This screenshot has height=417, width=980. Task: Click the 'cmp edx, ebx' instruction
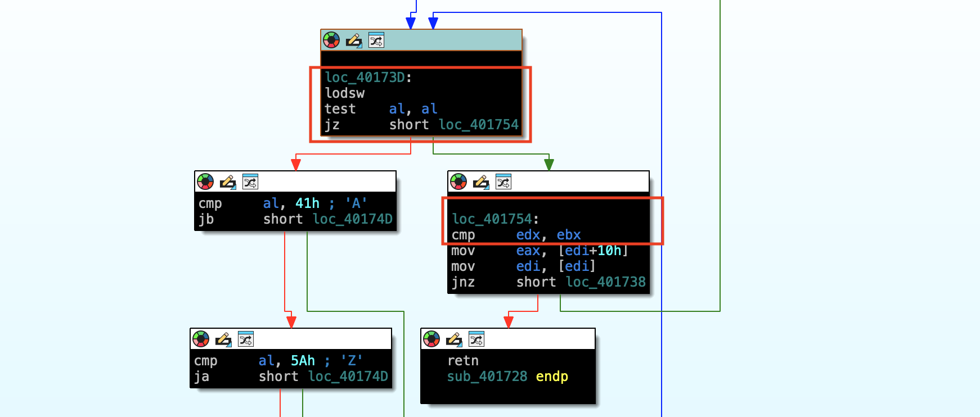point(516,235)
